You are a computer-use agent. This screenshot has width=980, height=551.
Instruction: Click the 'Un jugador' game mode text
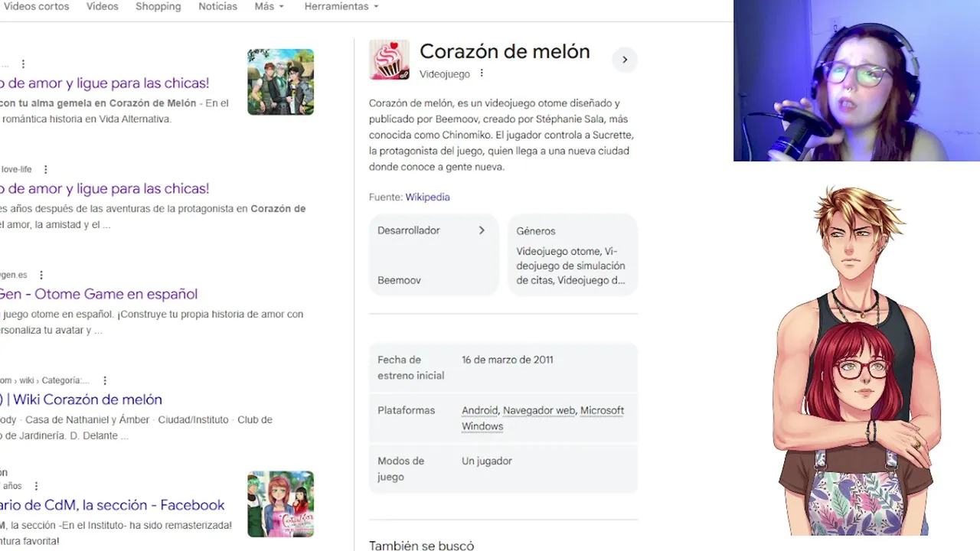point(487,461)
